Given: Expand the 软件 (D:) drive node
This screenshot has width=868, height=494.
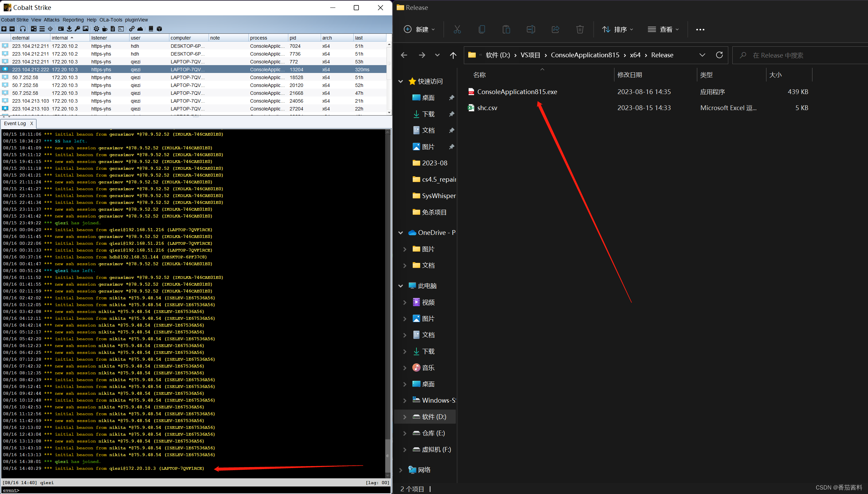Looking at the screenshot, I should pyautogui.click(x=405, y=417).
